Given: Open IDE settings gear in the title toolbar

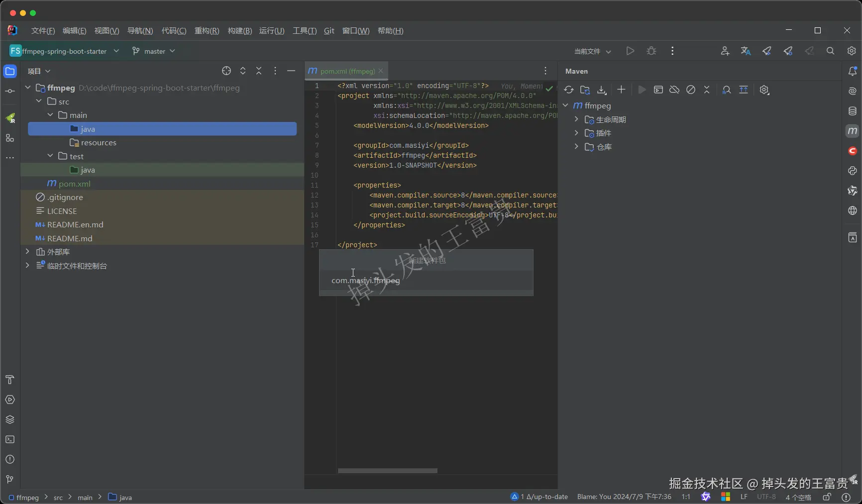Looking at the screenshot, I should 852,51.
